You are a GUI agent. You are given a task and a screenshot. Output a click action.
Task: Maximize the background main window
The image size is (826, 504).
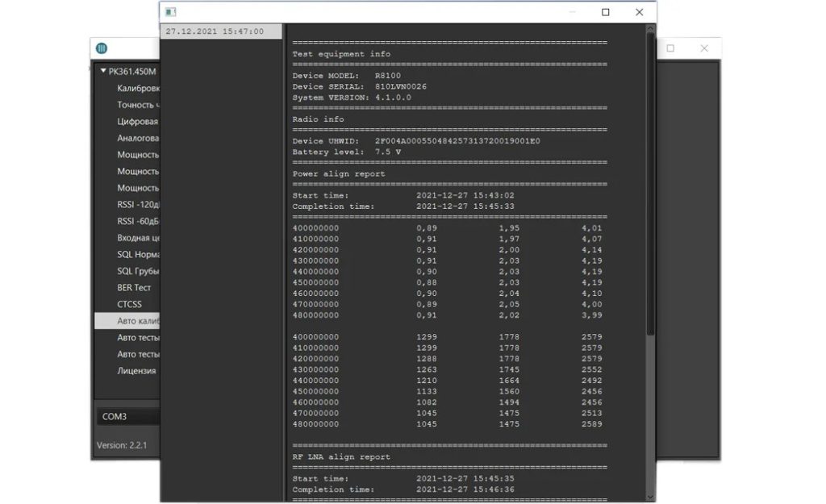click(x=670, y=48)
